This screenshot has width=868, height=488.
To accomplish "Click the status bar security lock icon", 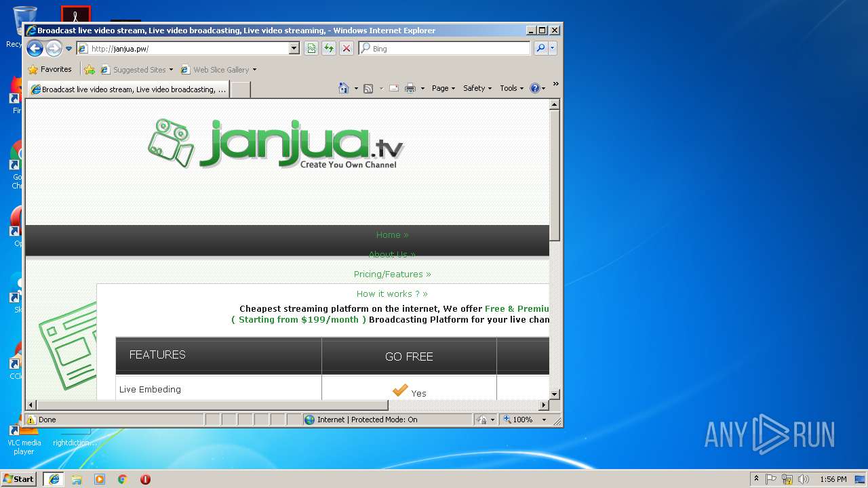I will (481, 420).
